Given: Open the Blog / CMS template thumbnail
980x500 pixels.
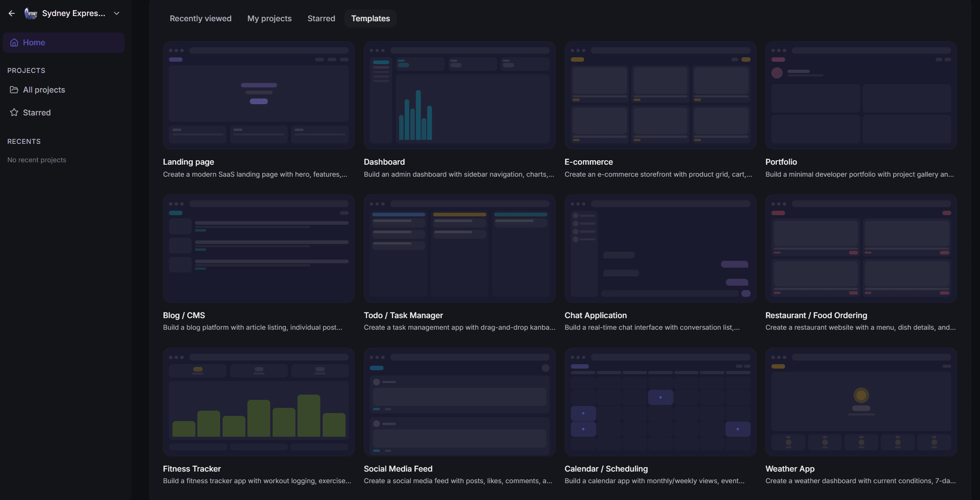Looking at the screenshot, I should [259, 249].
